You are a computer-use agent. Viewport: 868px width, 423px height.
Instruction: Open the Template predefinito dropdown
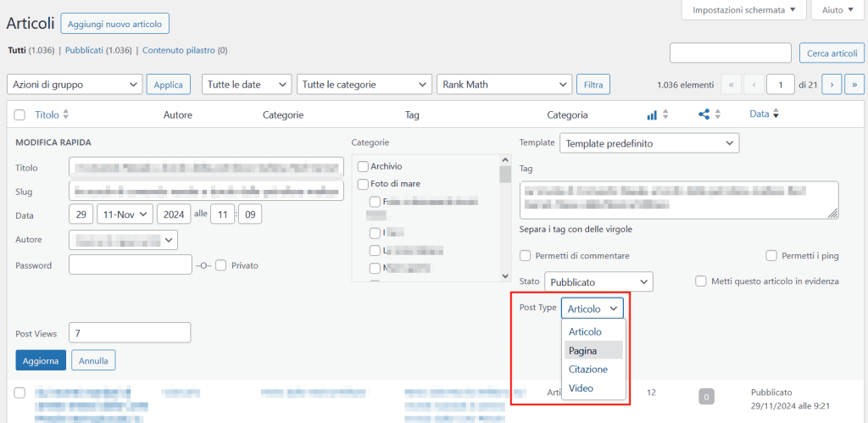coord(649,143)
